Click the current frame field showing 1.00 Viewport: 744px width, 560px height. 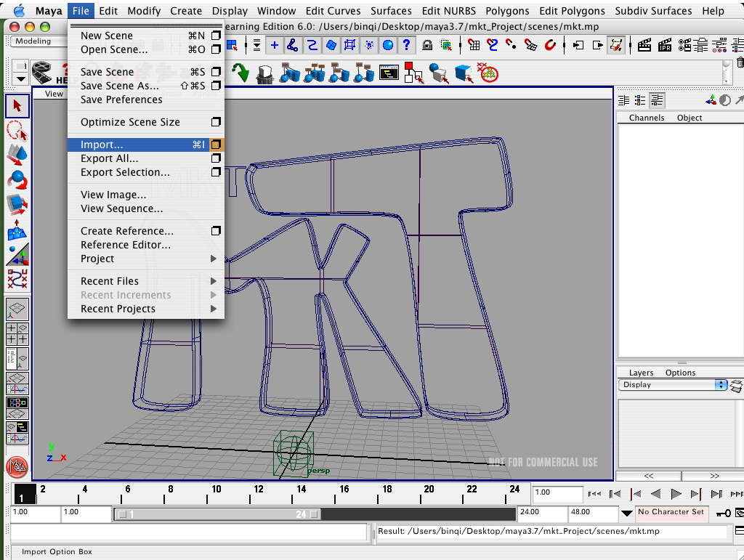(557, 493)
